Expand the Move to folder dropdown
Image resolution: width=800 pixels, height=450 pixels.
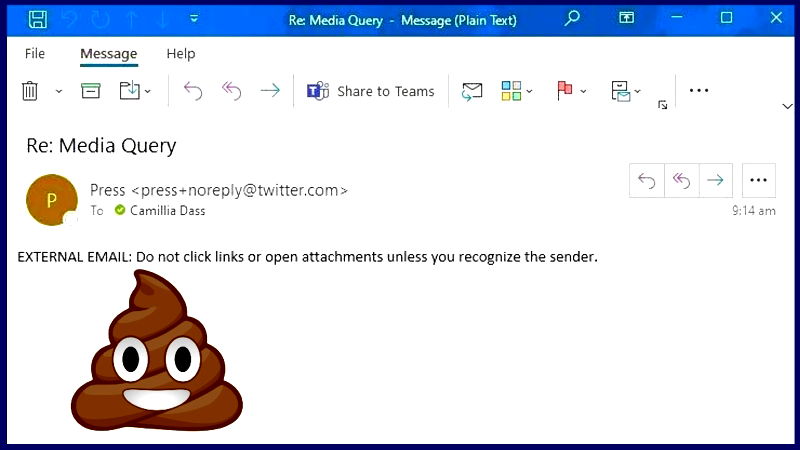click(148, 91)
